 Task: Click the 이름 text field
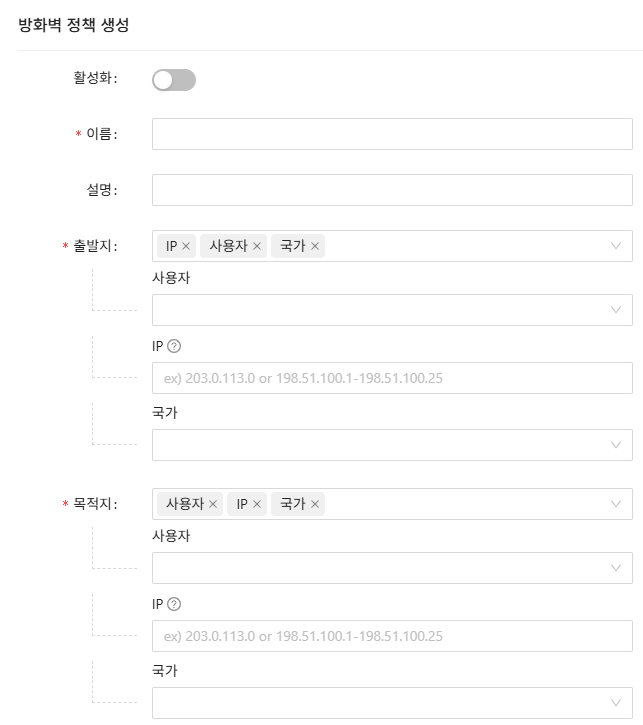point(391,134)
